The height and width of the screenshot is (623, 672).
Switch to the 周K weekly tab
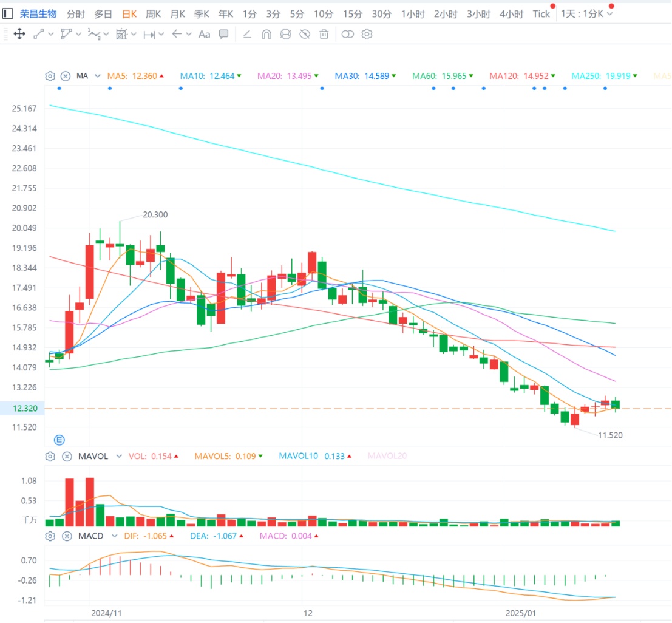[x=154, y=14]
